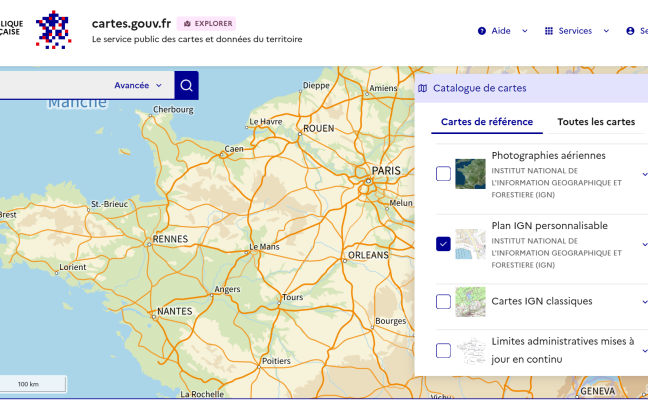
Task: Click the Catalogue de cartes map icon
Action: 423,88
